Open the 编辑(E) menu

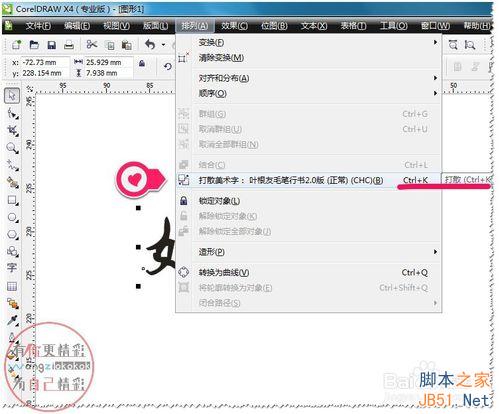tap(77, 26)
